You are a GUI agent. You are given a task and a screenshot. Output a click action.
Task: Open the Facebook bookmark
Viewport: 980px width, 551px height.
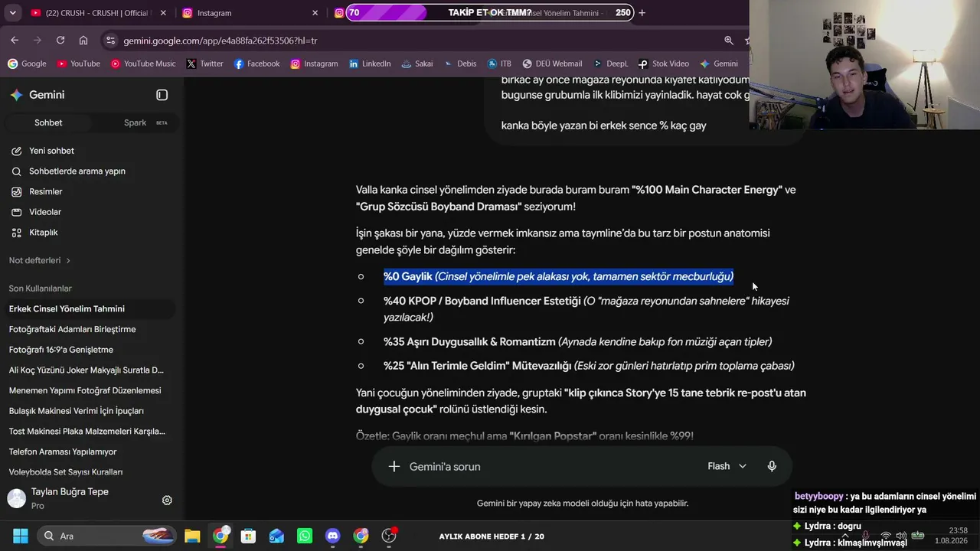256,64
